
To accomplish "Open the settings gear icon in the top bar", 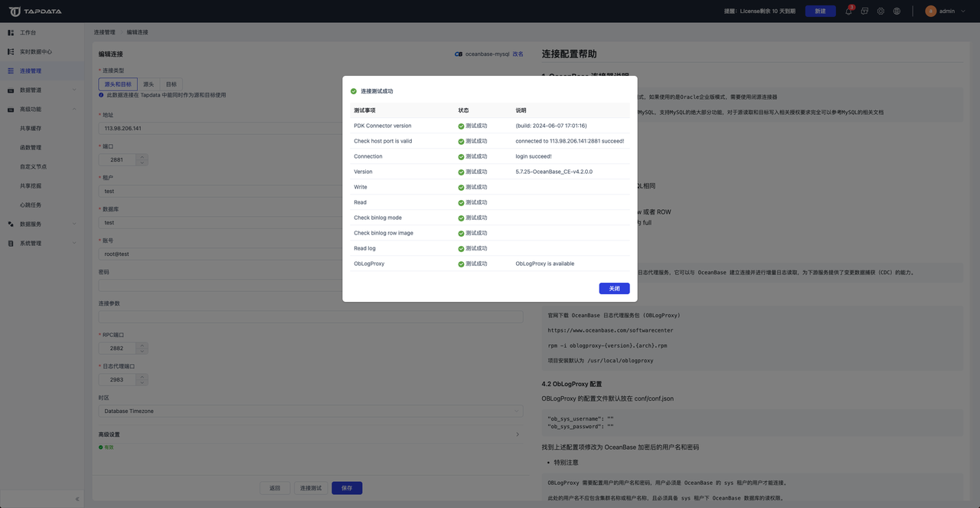I will tap(880, 11).
